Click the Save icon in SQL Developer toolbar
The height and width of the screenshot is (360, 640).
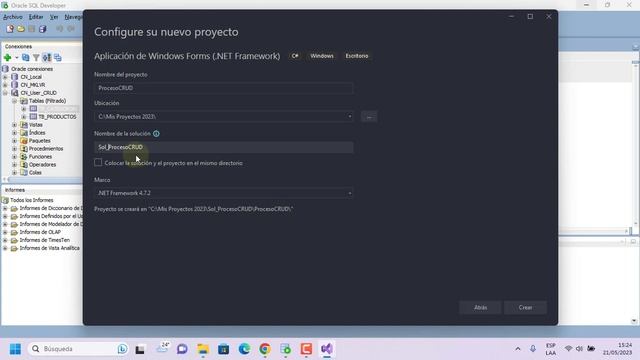(x=31, y=29)
